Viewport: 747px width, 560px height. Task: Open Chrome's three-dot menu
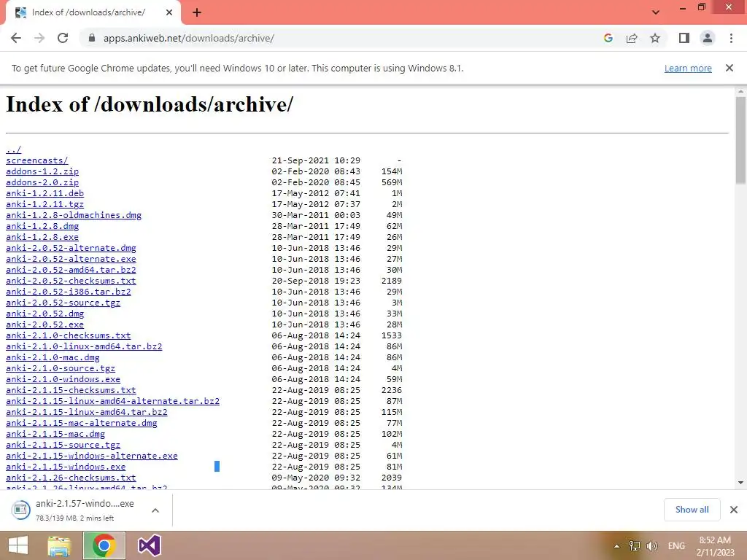tap(731, 38)
